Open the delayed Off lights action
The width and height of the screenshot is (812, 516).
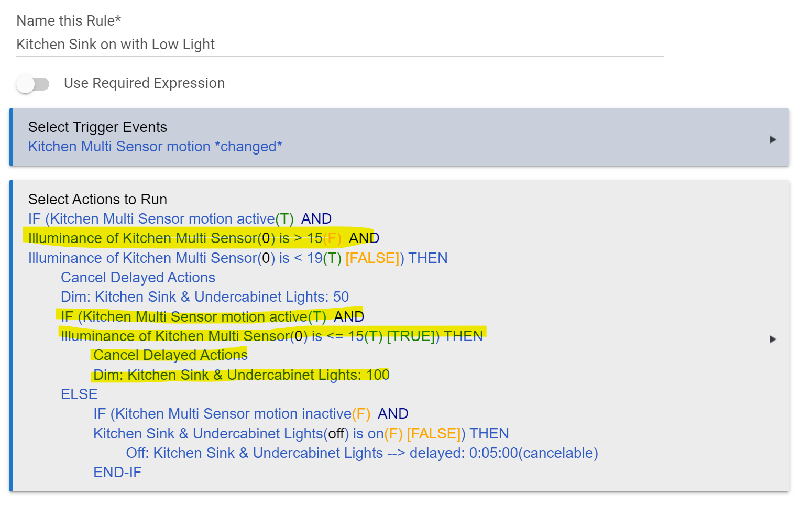click(361, 453)
